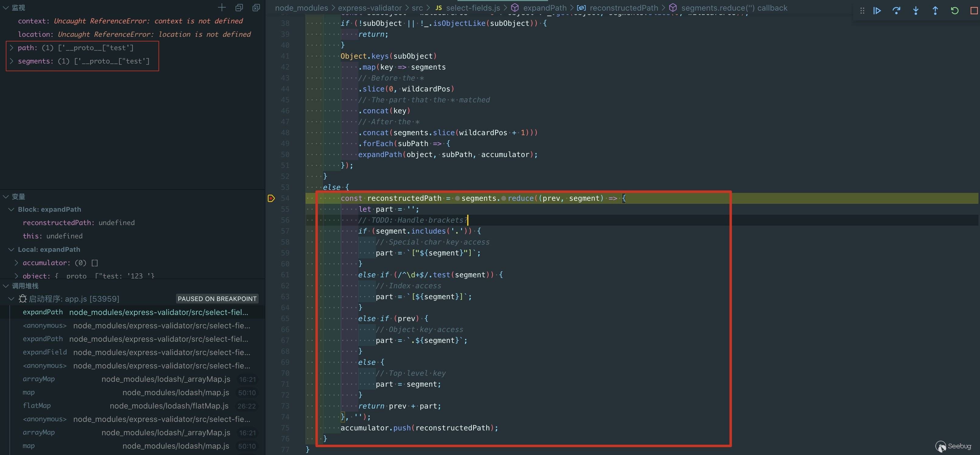Image resolution: width=980 pixels, height=455 pixels.
Task: Remove all watch expressions
Action: 256,8
